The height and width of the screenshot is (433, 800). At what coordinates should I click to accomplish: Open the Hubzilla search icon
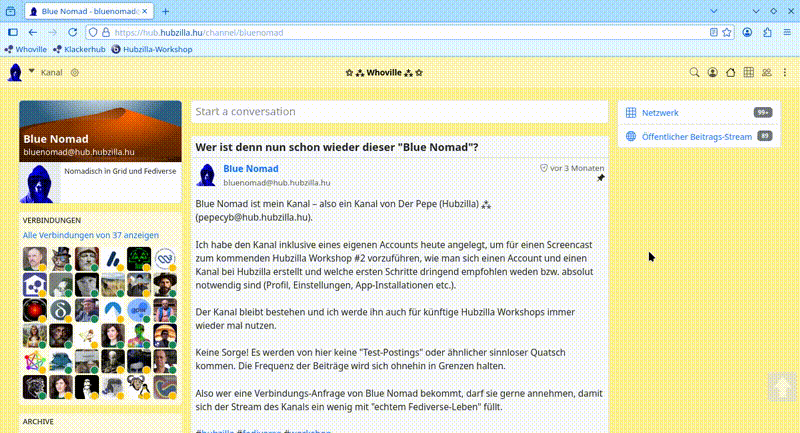click(696, 73)
